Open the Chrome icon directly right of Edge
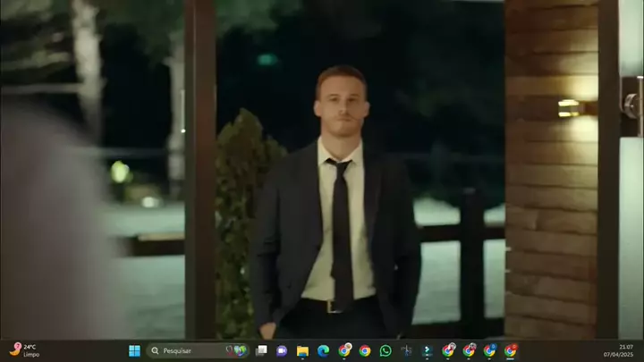Image resolution: width=644 pixels, height=362 pixels. (344, 350)
